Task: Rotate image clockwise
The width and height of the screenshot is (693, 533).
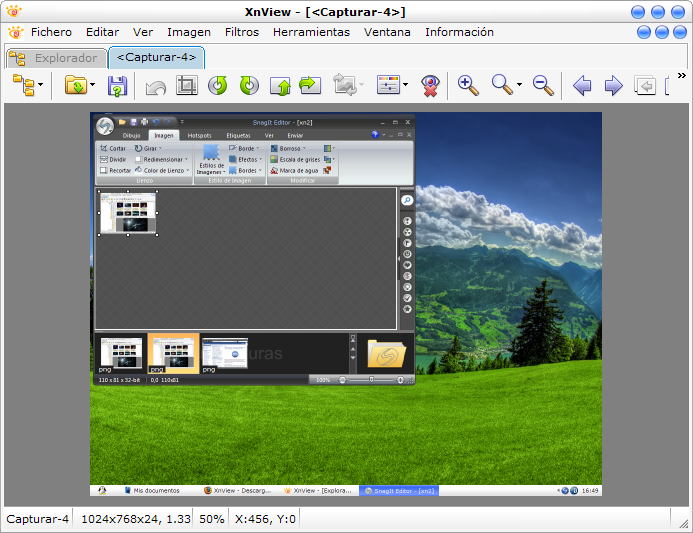Action: (249, 86)
